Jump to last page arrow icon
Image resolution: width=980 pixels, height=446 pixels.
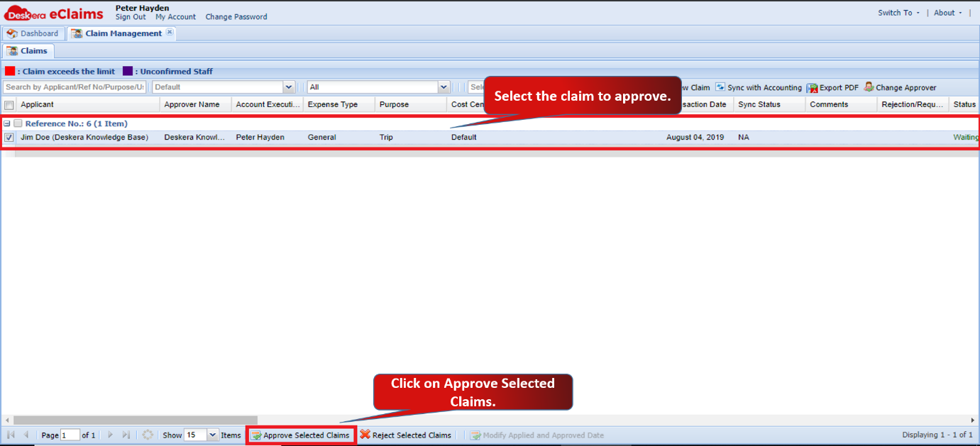pos(126,435)
